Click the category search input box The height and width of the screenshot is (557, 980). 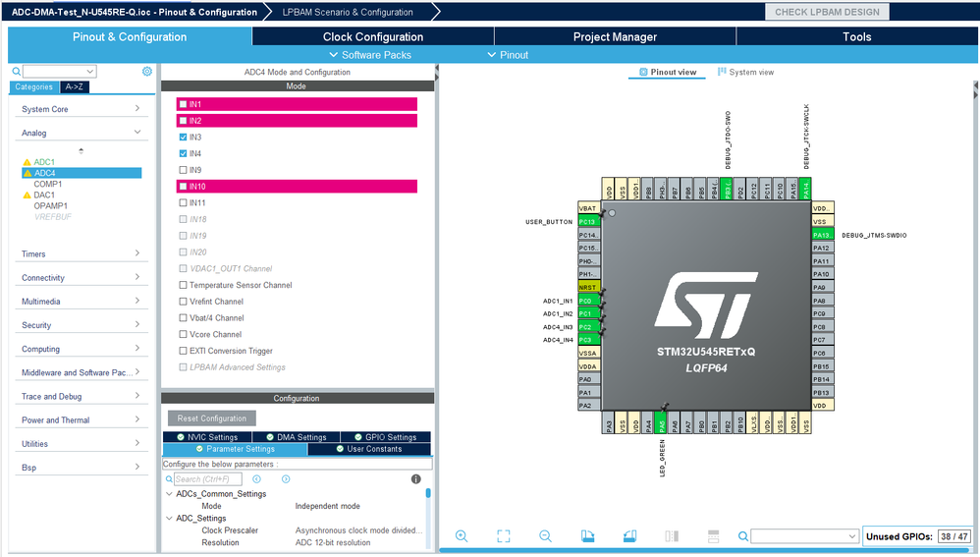click(59, 72)
